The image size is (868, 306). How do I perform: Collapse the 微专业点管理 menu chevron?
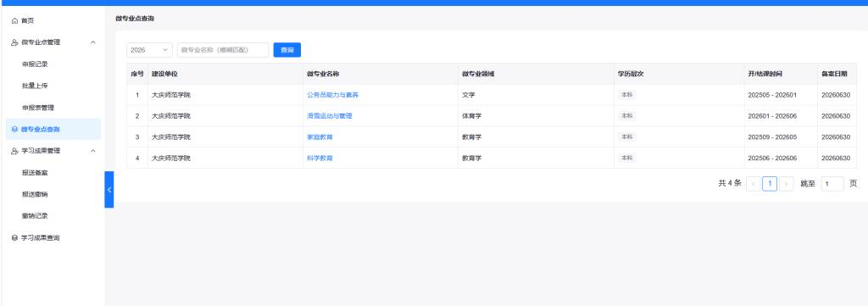coord(93,42)
